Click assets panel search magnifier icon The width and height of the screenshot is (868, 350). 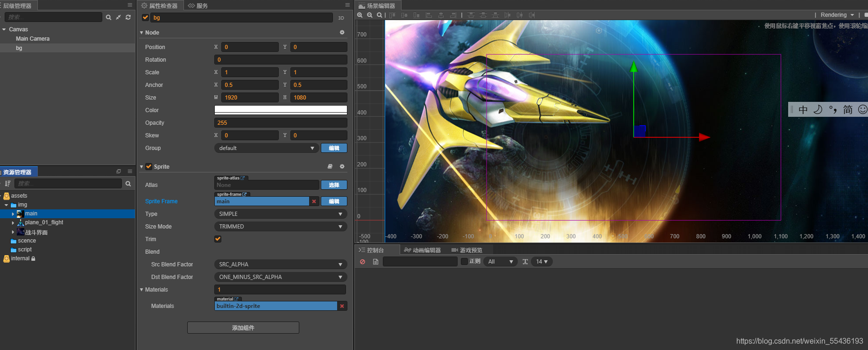point(128,184)
